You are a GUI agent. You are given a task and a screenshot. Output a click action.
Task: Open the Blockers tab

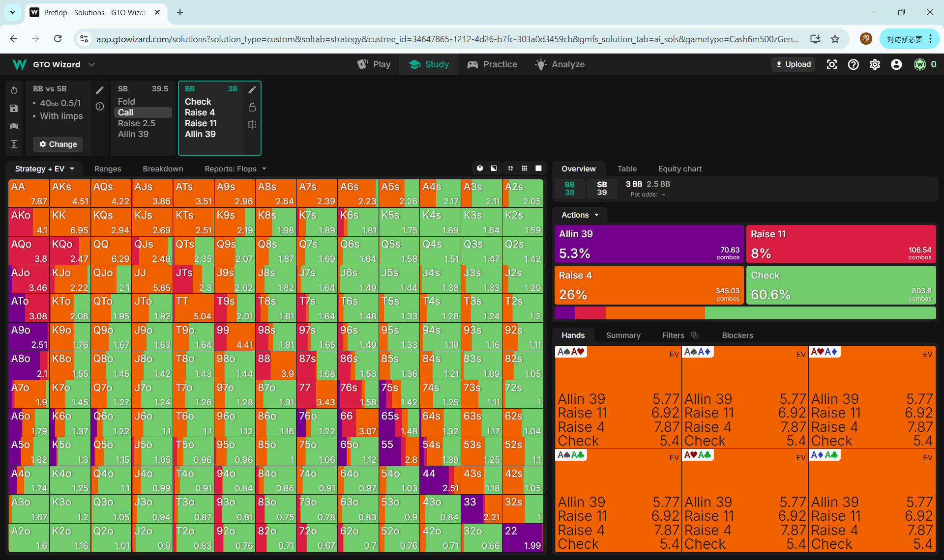click(737, 335)
